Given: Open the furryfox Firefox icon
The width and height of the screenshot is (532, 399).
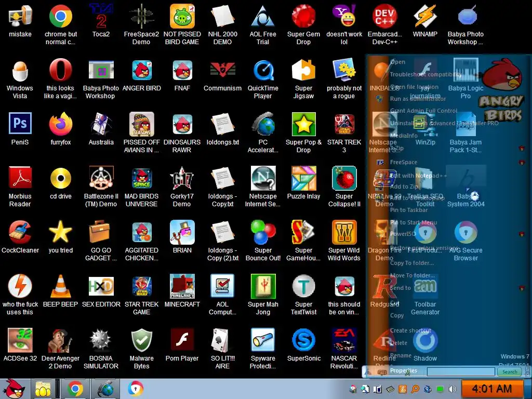Looking at the screenshot, I should point(60,124).
